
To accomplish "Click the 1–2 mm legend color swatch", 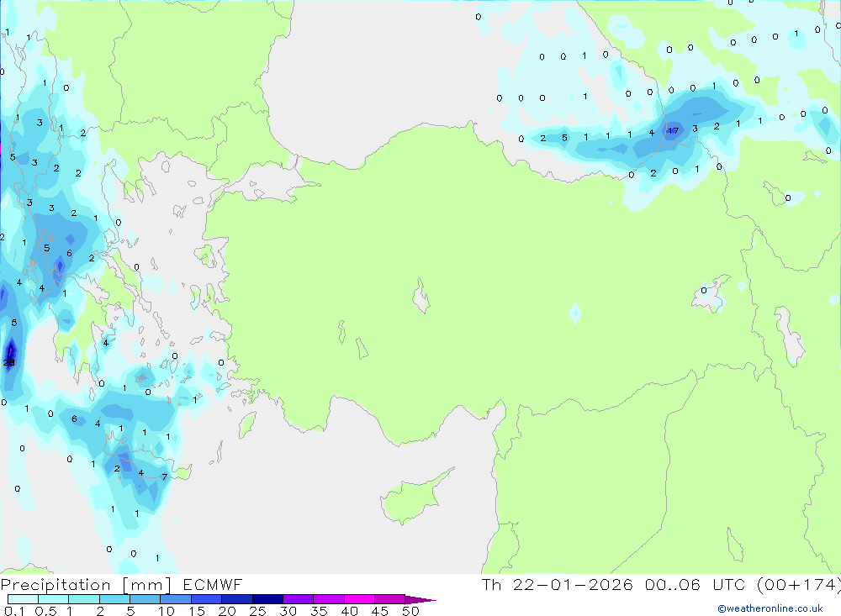I will pyautogui.click(x=83, y=599).
